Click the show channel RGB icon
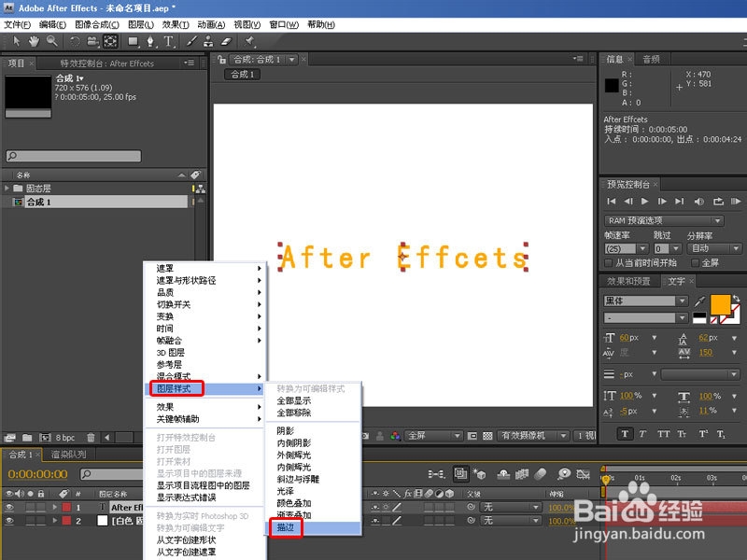The width and height of the screenshot is (747, 560). click(x=395, y=436)
